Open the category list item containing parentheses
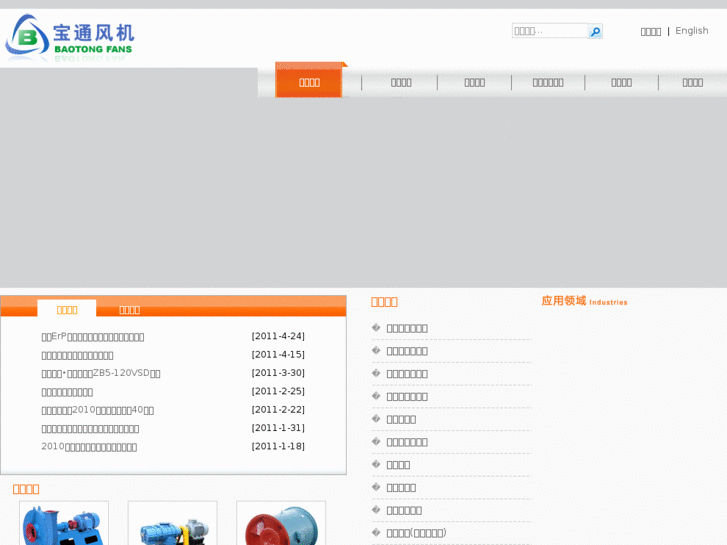 pos(416,533)
